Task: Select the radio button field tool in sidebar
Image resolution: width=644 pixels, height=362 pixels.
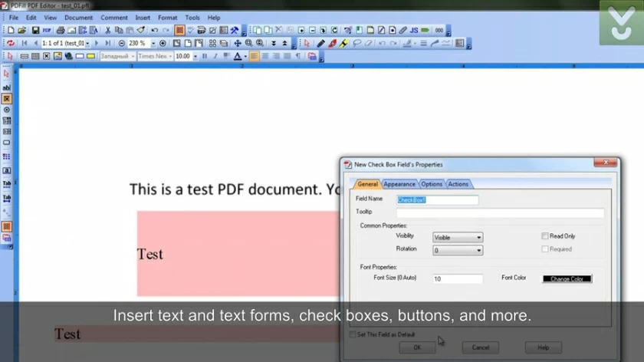Action: (x=7, y=110)
